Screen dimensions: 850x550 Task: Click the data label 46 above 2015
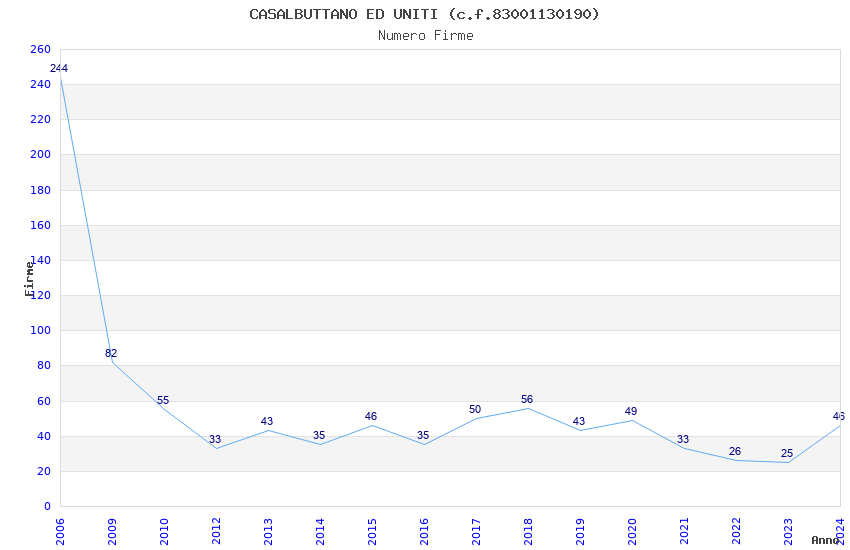371,417
